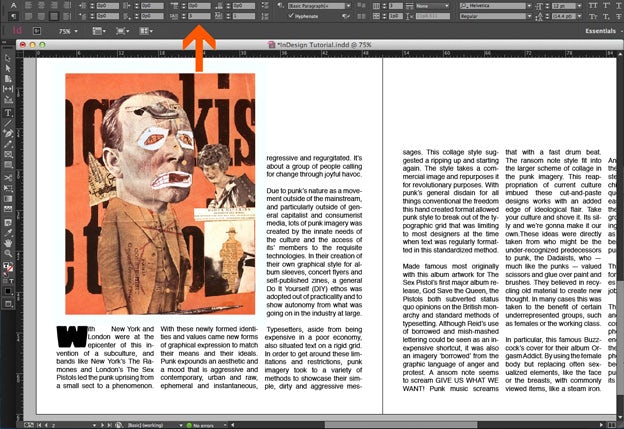
Task: Switch to Paragraph Formatting Controls
Action: [13, 16]
